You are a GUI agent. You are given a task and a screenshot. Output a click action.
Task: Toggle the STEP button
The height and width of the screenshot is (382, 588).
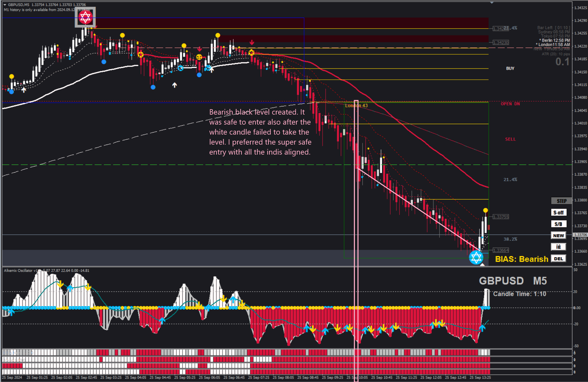(561, 201)
